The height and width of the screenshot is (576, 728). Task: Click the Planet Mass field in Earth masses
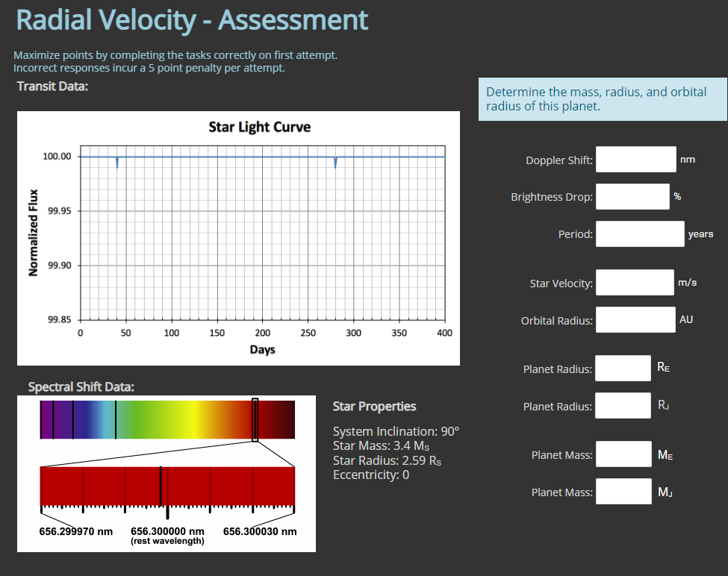click(x=623, y=454)
